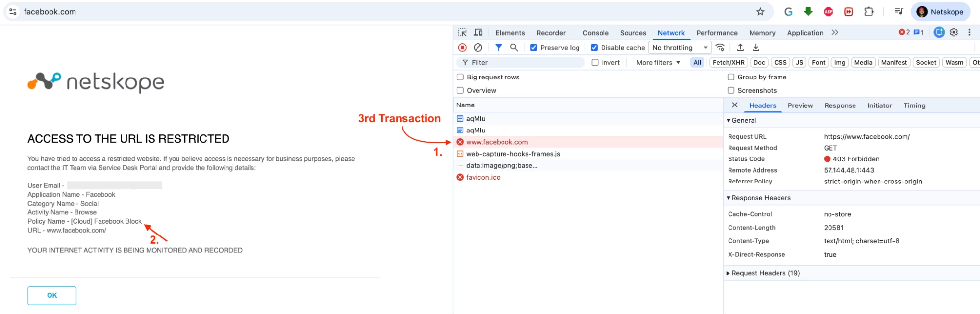The image size is (980, 314).
Task: Import HAR file upload icon
Action: (x=740, y=47)
